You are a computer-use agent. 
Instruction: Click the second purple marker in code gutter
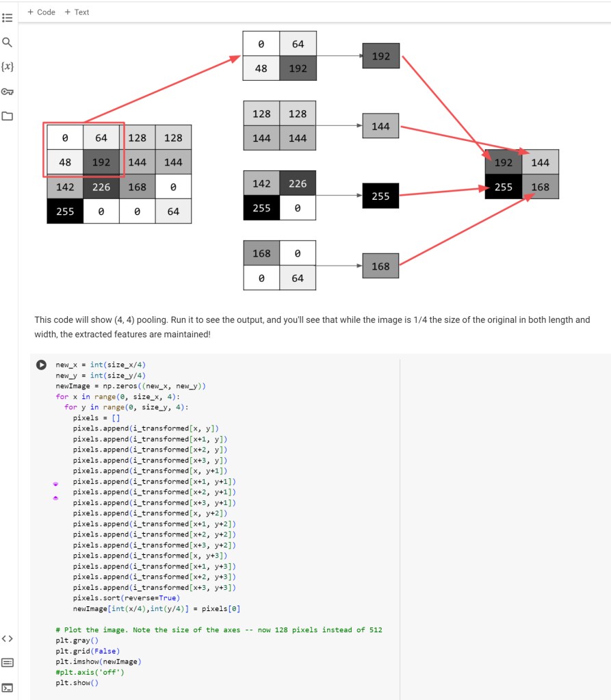coord(55,498)
